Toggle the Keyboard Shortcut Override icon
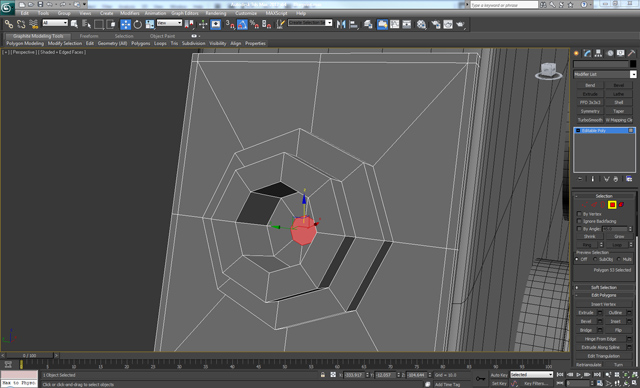640x388 pixels. pos(216,24)
